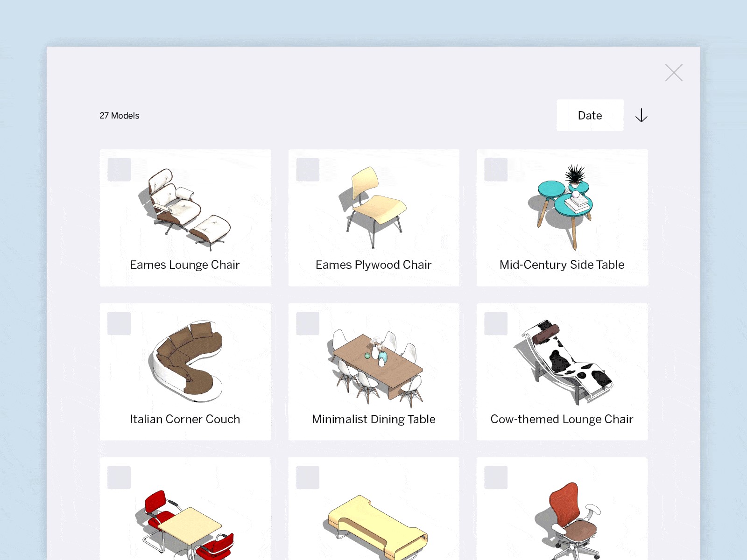Open the Date sort dropdown
This screenshot has height=560, width=747.
[590, 115]
